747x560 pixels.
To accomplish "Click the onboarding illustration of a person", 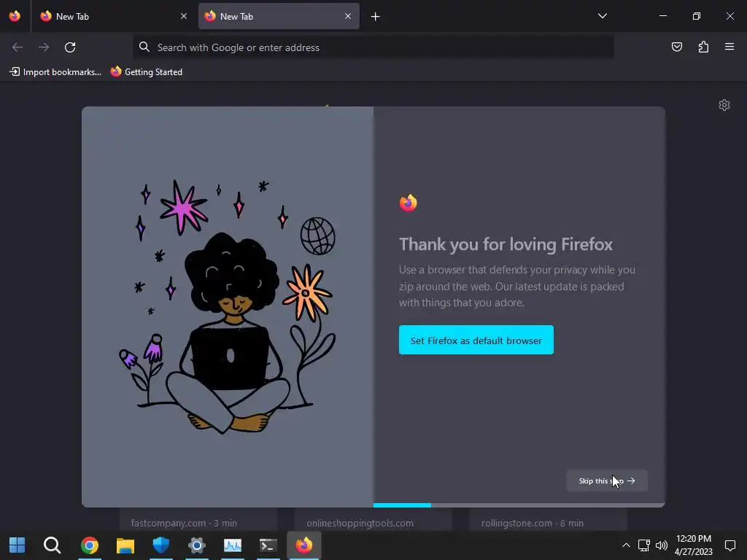I will (x=228, y=306).
